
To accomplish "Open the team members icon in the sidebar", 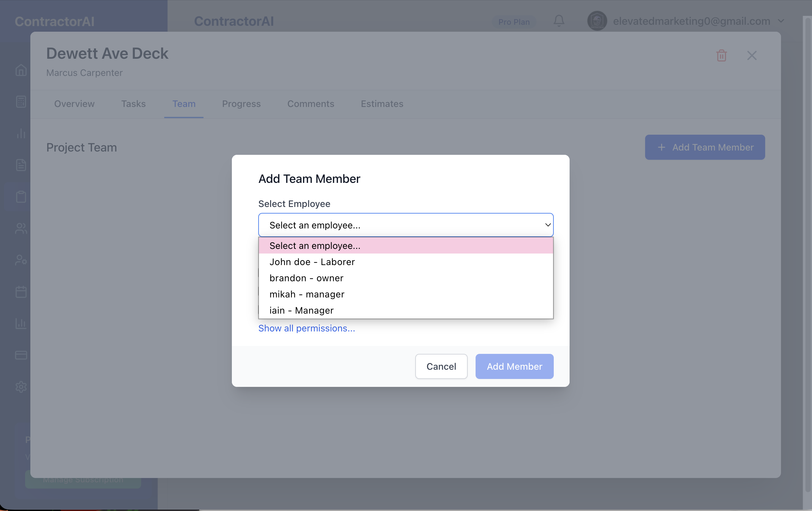I will tap(20, 228).
